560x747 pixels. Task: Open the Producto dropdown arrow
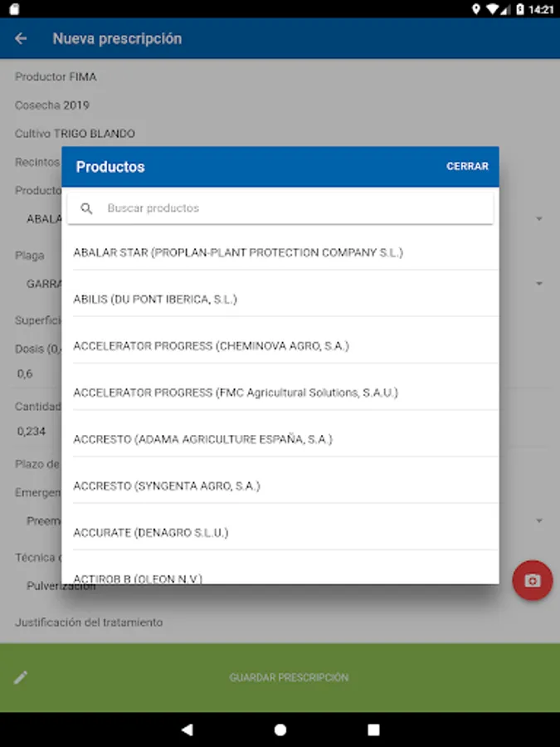pos(539,218)
